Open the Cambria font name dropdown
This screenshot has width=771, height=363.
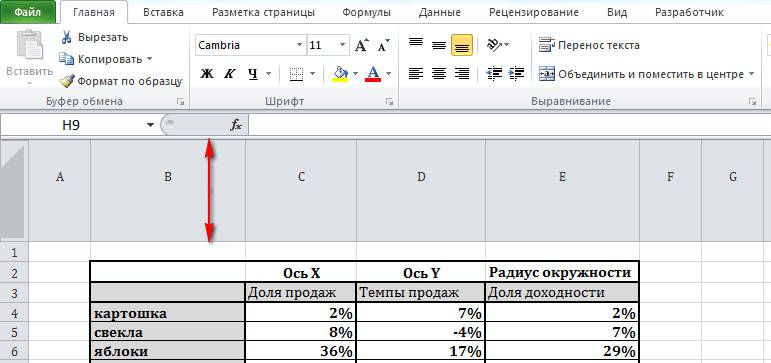[x=299, y=45]
